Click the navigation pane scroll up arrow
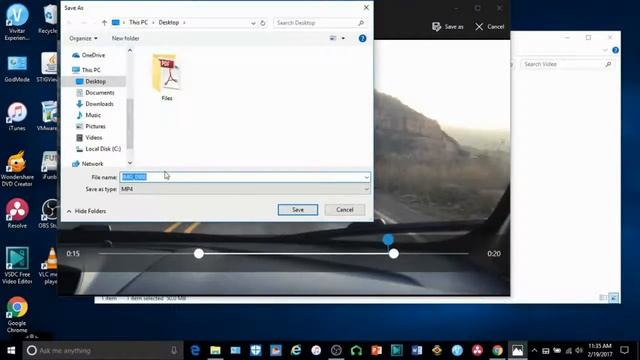Screen dimensions: 640x360 [130, 51]
